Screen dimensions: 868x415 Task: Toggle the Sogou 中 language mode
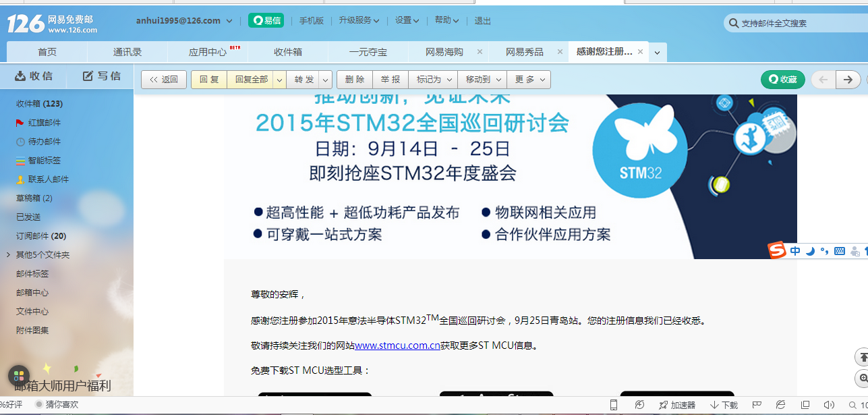tap(796, 251)
